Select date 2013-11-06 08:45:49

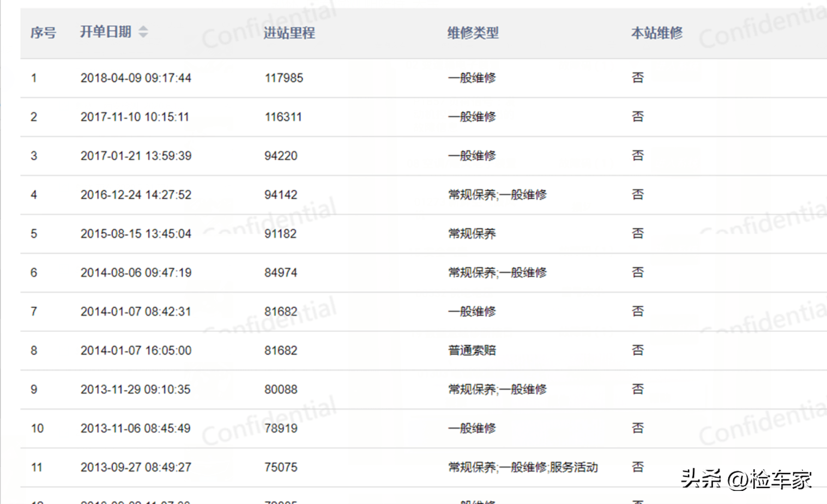pos(135,428)
